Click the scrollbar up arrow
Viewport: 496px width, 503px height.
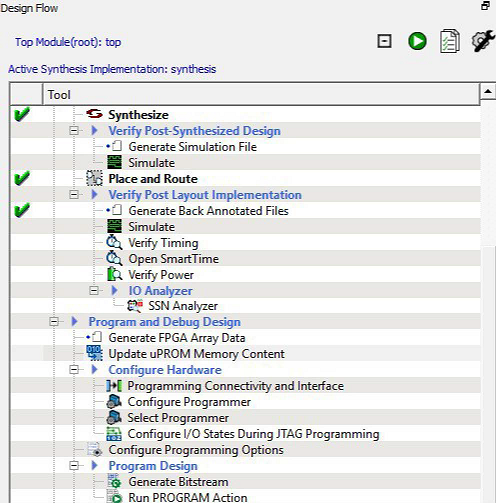(x=488, y=91)
